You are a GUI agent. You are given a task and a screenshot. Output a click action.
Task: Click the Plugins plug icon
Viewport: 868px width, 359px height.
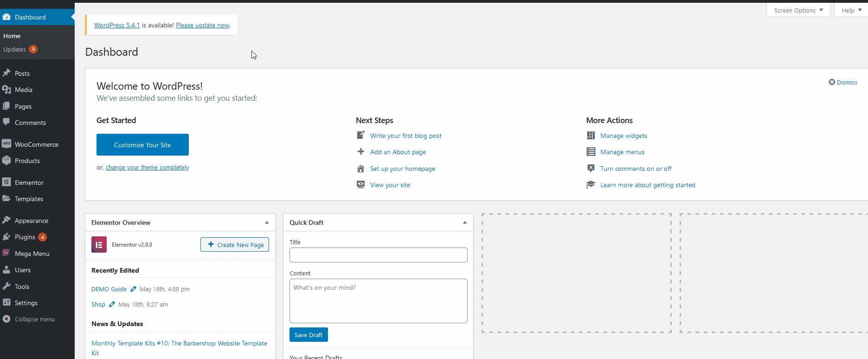pos(6,237)
